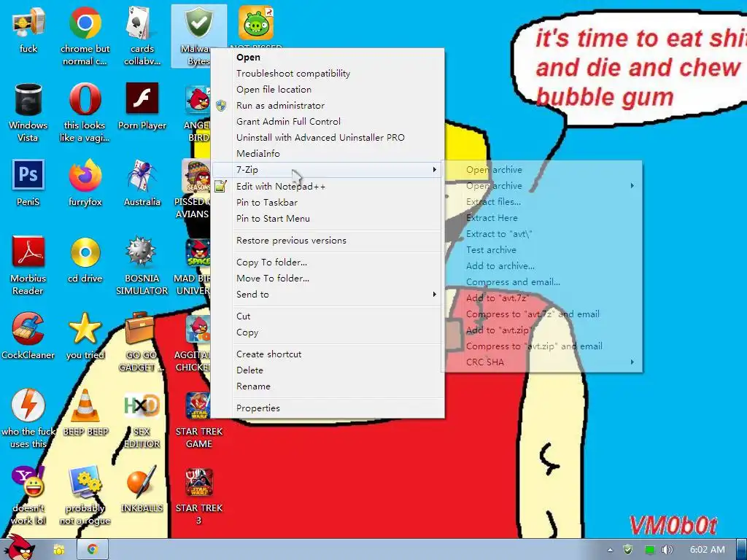Open Properties from context menu

point(328,408)
